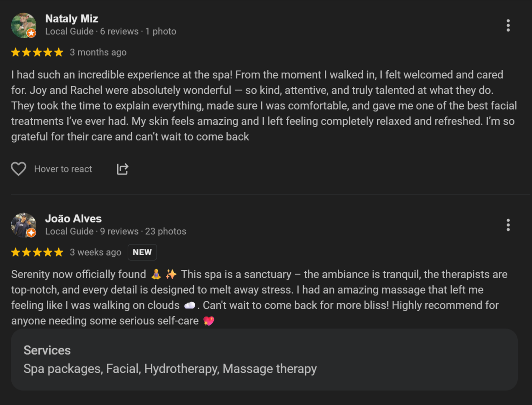Click "Local Guide · 6 reviews · 1 photo"
The width and height of the screenshot is (532, 405).
[x=111, y=31]
